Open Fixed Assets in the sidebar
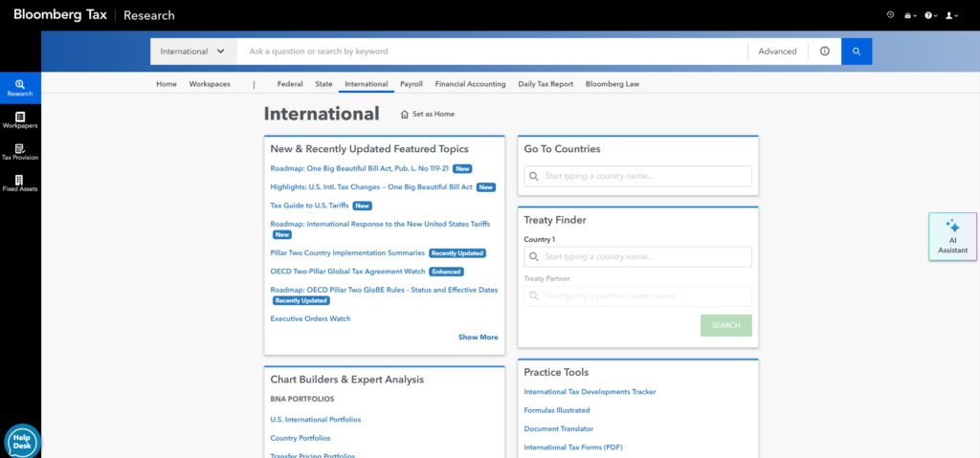 pyautogui.click(x=20, y=184)
